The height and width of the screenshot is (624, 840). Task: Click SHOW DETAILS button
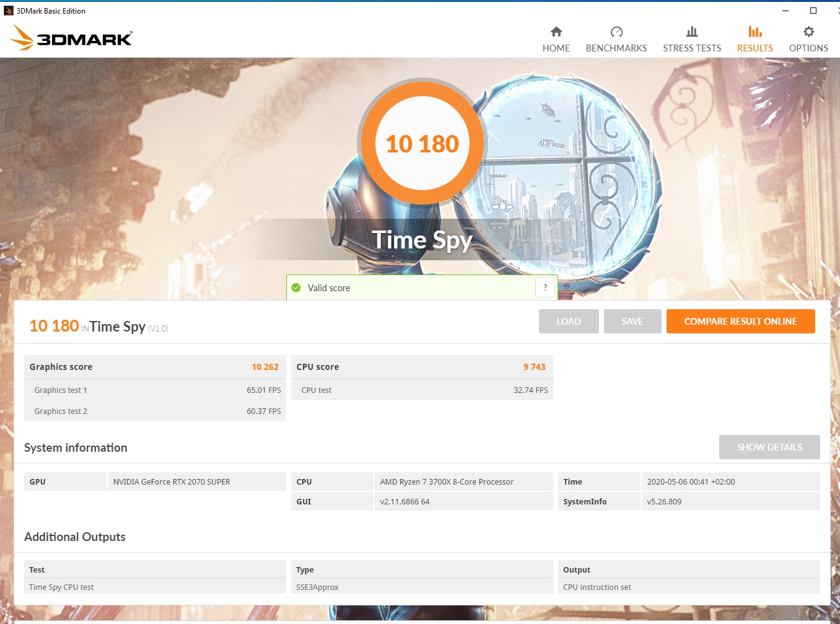769,447
